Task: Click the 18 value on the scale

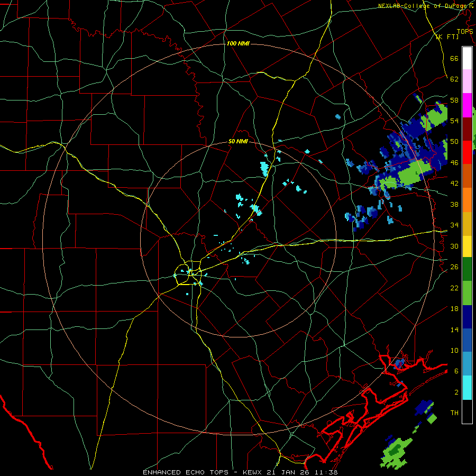Action: point(454,309)
